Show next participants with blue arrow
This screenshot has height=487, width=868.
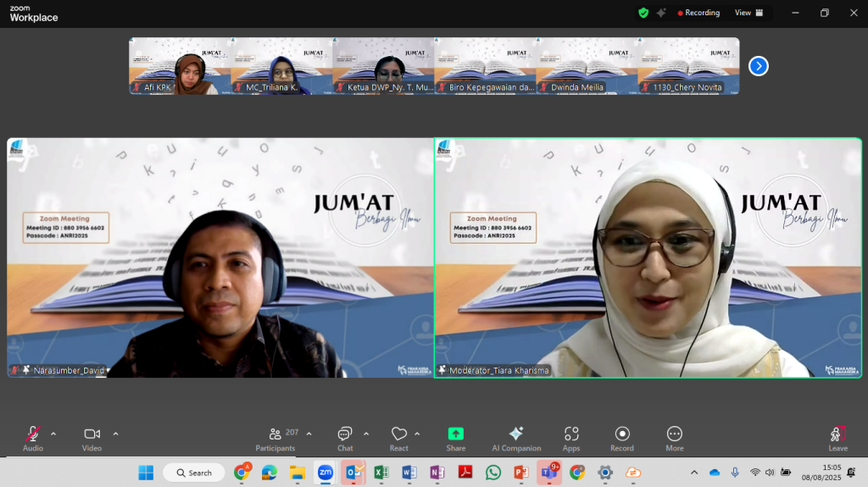tap(759, 66)
